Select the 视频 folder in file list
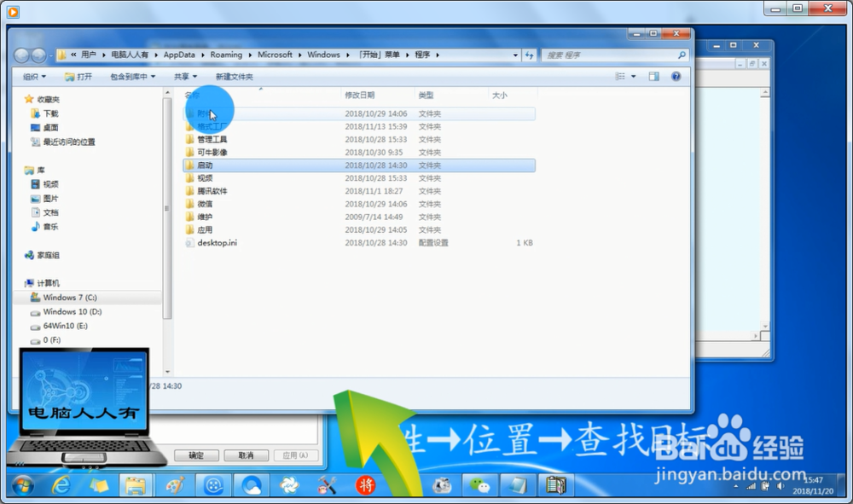This screenshot has width=853, height=504. click(359, 178)
